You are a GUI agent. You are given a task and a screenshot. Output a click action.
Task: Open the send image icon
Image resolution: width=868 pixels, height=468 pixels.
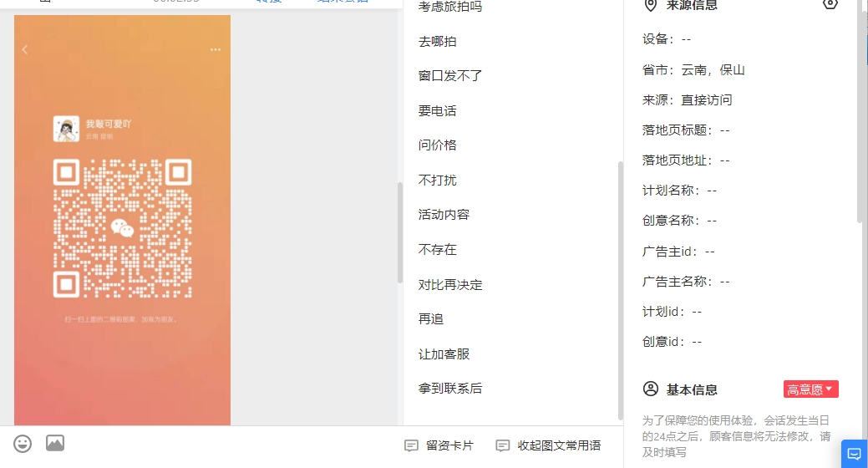[55, 443]
